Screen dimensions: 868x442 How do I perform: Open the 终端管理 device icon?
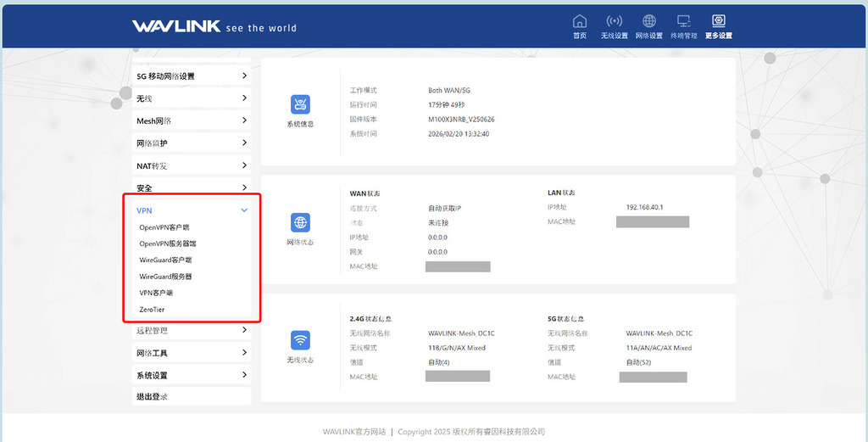(x=684, y=21)
